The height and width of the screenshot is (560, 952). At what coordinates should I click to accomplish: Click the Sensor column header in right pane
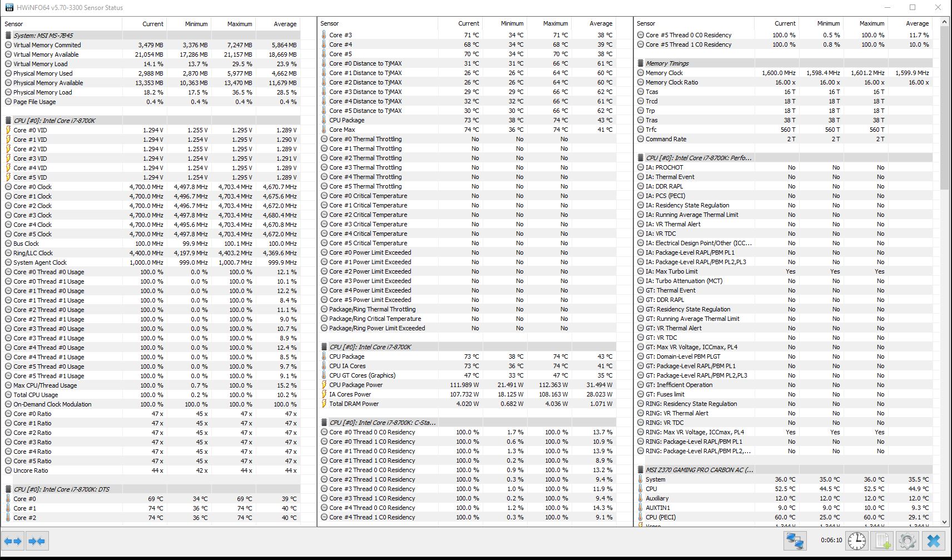pos(694,23)
